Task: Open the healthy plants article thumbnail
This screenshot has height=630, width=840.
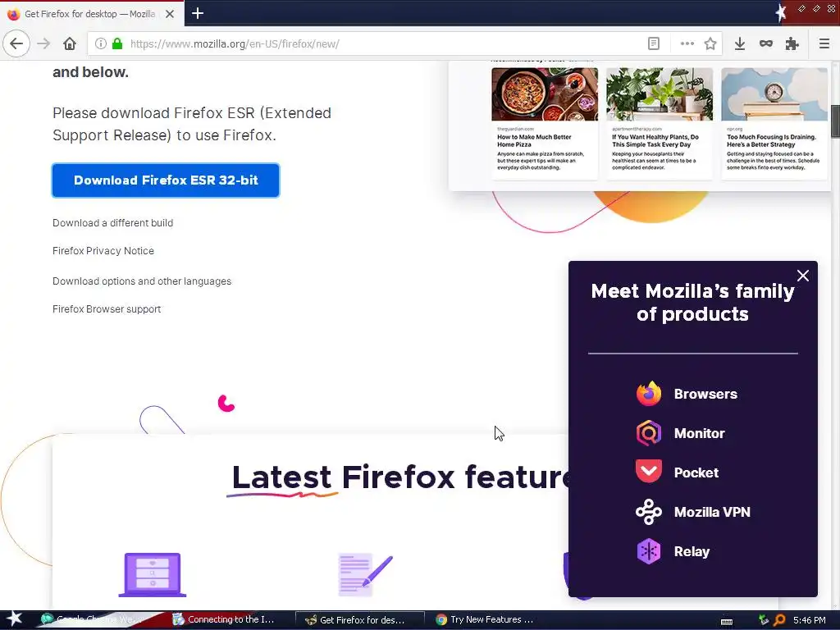Action: pyautogui.click(x=659, y=94)
